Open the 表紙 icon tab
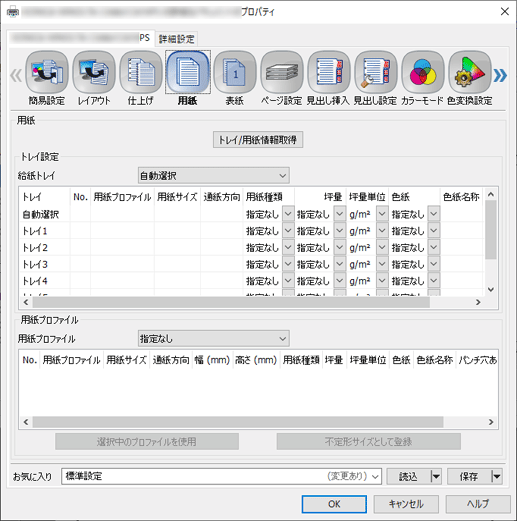The height and width of the screenshot is (521, 517). pyautogui.click(x=235, y=78)
